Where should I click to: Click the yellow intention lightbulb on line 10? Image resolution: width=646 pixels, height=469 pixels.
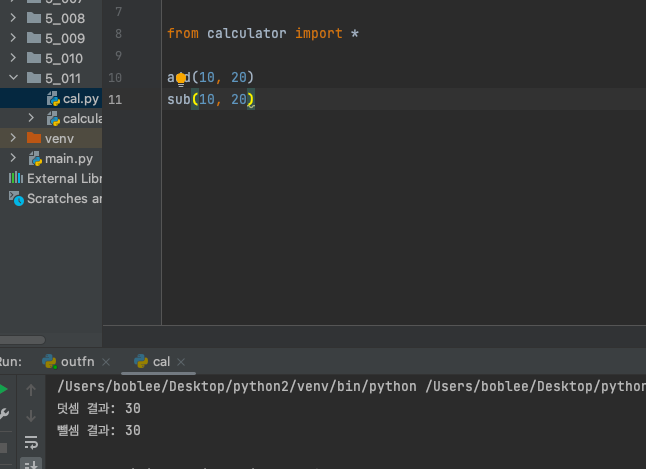(x=181, y=79)
